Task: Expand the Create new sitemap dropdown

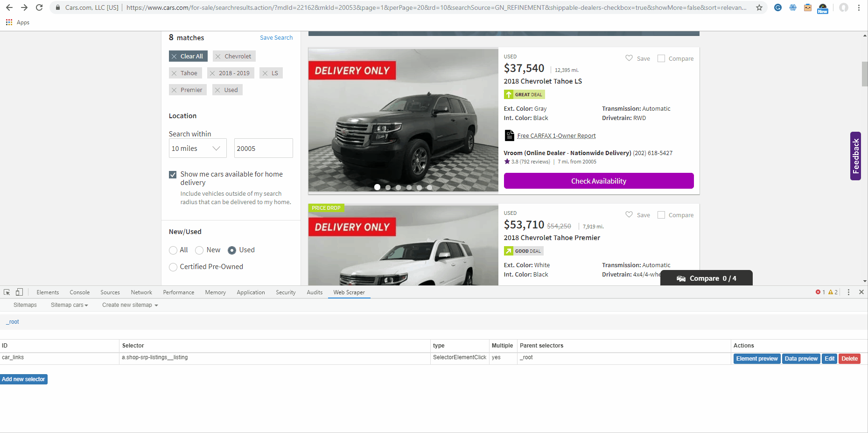Action: click(x=130, y=305)
